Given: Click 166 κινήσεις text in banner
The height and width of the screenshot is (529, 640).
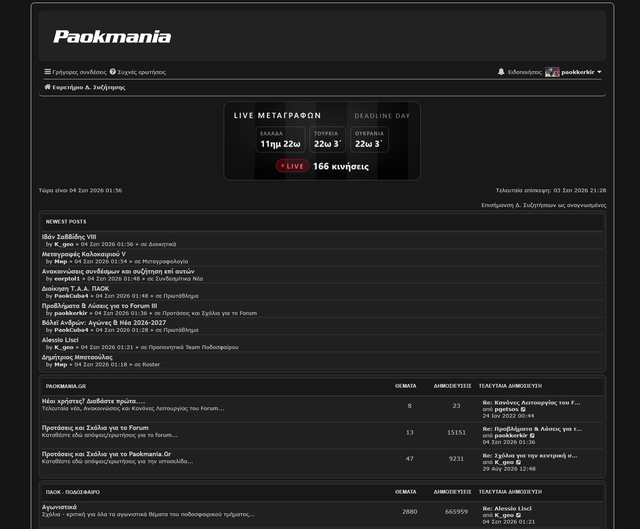Looking at the screenshot, I should (x=341, y=167).
